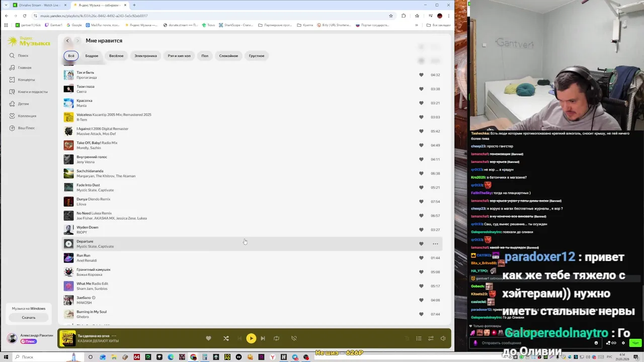Unlike the track Внутренний голос
This screenshot has width=644, height=362.
(421, 159)
